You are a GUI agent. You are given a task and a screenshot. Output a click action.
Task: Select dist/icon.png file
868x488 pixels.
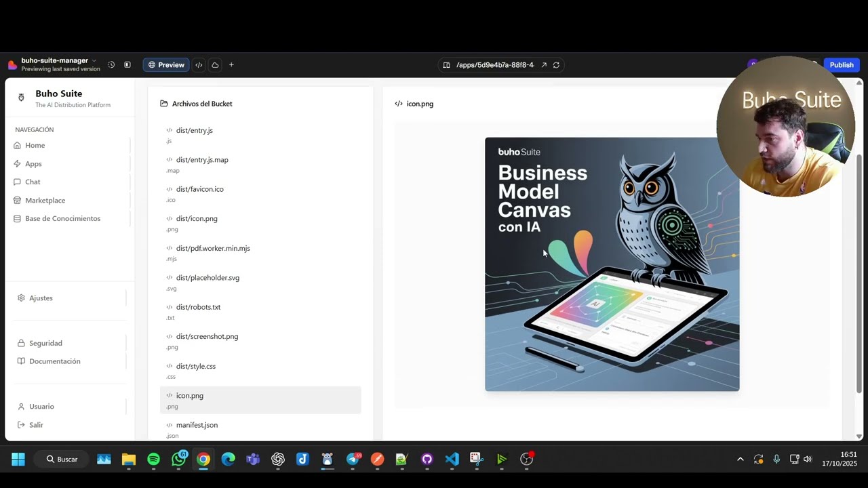click(260, 224)
